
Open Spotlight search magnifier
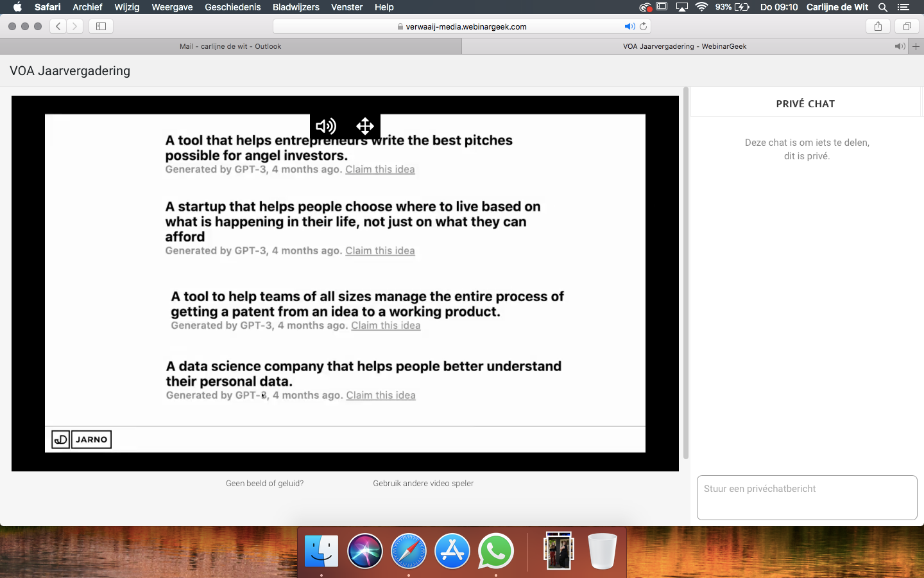pyautogui.click(x=883, y=7)
